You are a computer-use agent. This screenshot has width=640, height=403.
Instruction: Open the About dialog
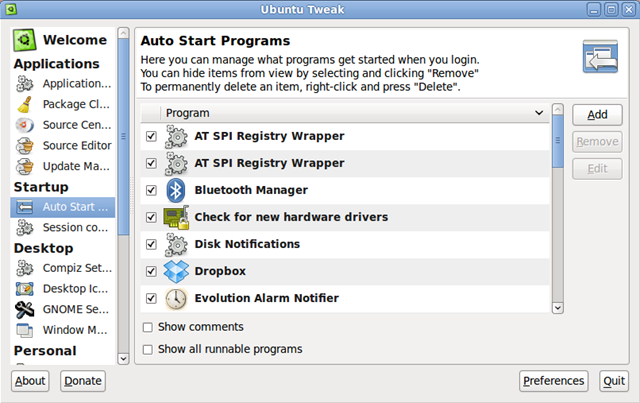click(30, 381)
